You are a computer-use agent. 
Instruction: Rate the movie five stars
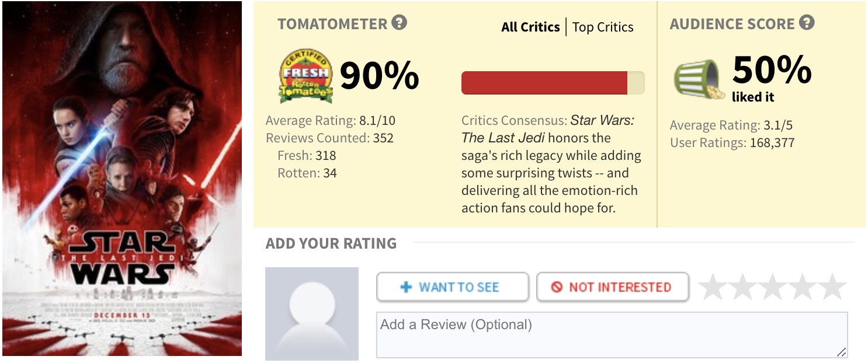[x=833, y=288]
